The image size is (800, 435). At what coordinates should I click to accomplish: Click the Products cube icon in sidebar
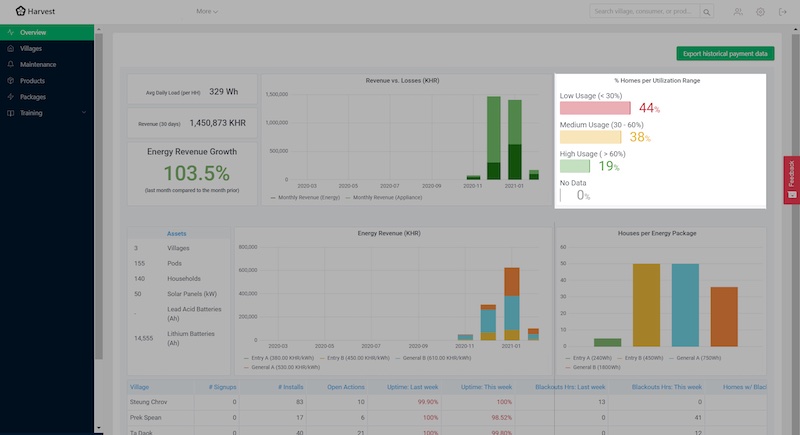[10, 80]
